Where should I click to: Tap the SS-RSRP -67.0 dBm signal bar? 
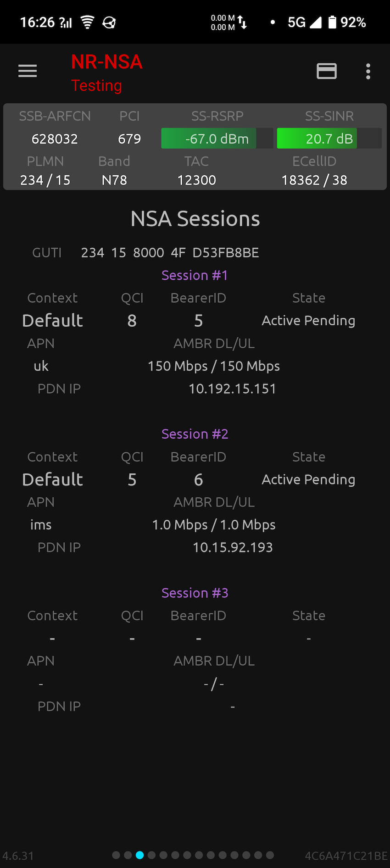point(217,139)
